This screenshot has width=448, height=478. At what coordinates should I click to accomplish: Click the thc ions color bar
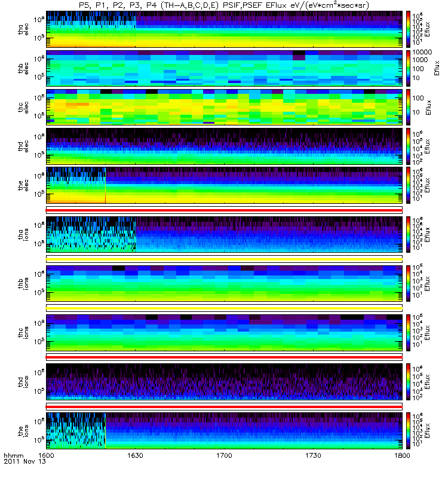click(408, 333)
